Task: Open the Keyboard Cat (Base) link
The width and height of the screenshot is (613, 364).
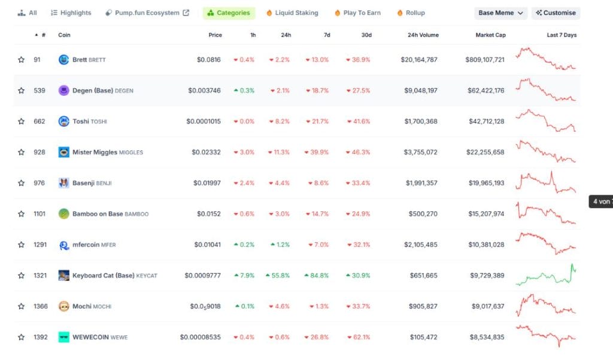Action: 115,275
